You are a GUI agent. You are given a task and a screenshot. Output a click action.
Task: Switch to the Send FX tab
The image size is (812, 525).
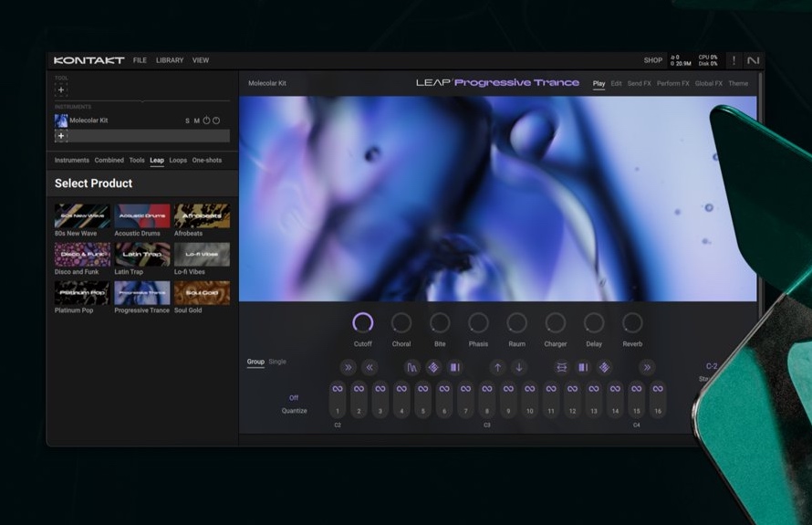pos(639,83)
